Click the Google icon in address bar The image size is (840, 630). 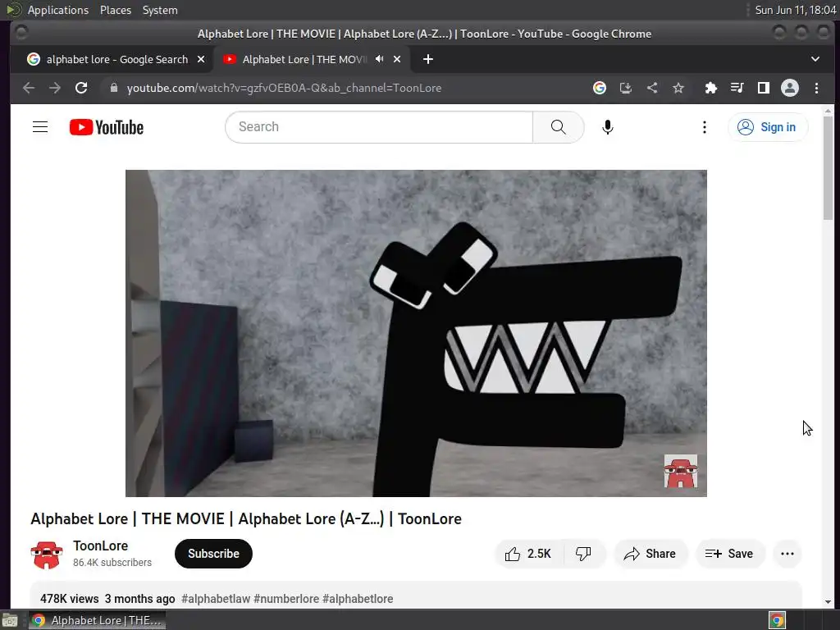[600, 88]
